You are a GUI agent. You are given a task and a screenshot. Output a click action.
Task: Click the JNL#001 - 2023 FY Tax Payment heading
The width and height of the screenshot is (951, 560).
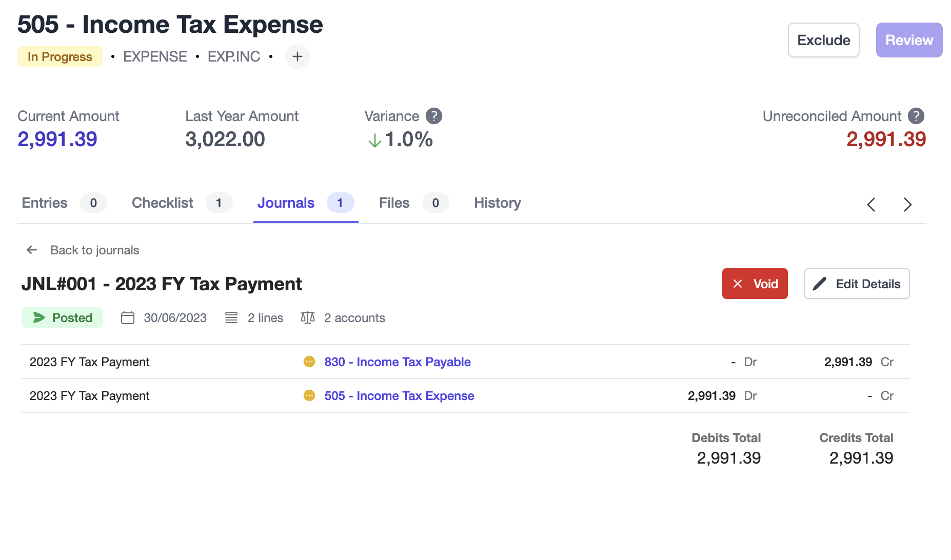[x=162, y=284]
